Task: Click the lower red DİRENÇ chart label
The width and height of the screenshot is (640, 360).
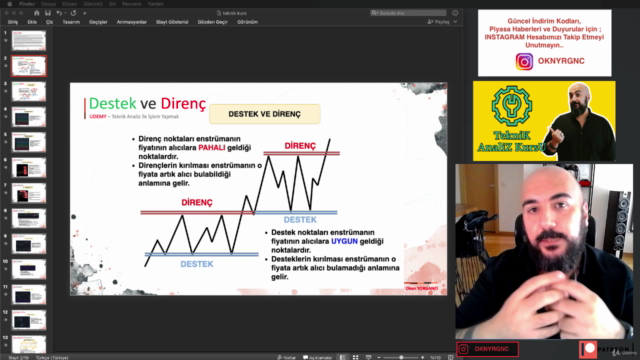Action: tap(197, 202)
